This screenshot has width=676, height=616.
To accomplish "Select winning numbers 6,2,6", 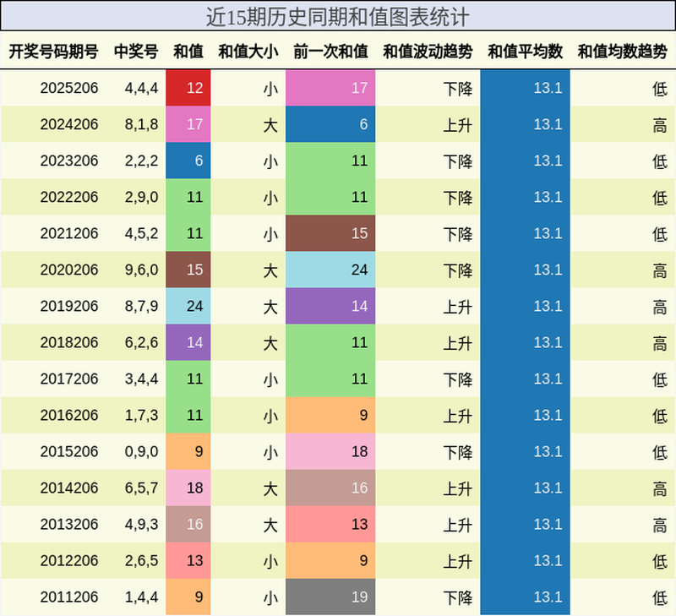I will click(x=141, y=342).
